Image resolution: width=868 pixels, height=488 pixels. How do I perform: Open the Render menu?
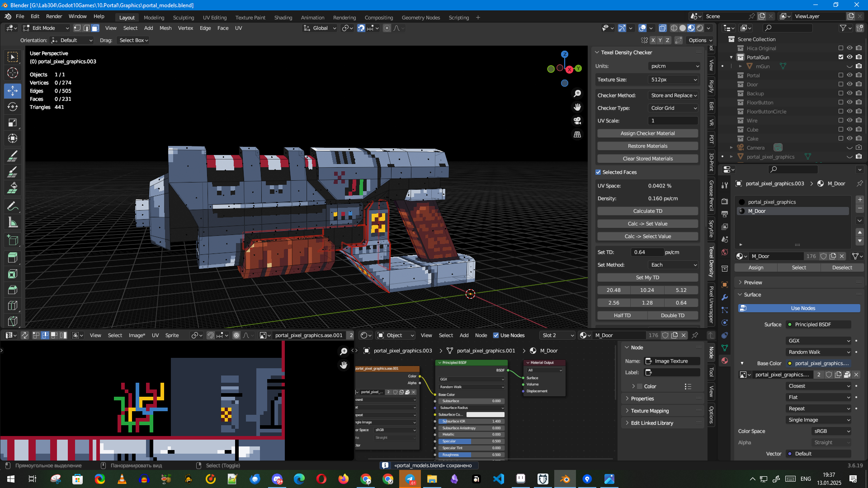click(x=54, y=16)
